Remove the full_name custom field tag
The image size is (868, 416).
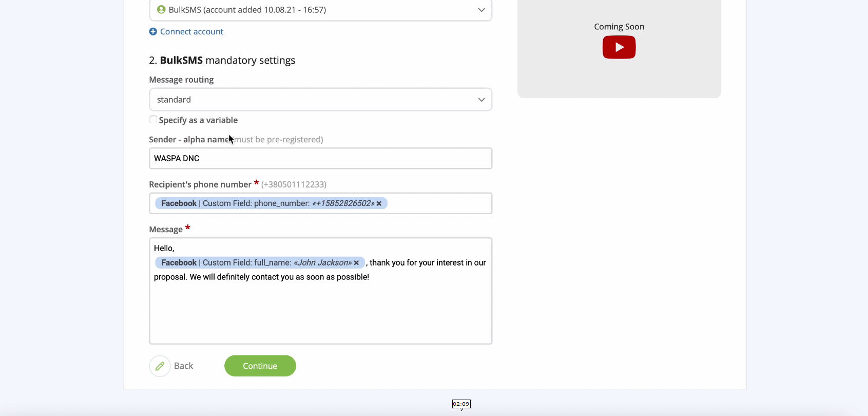point(356,263)
